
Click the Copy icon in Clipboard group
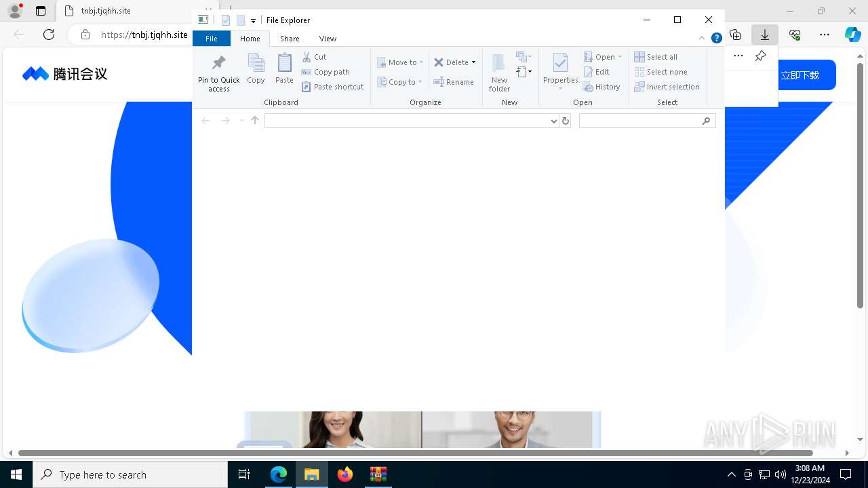pos(256,62)
